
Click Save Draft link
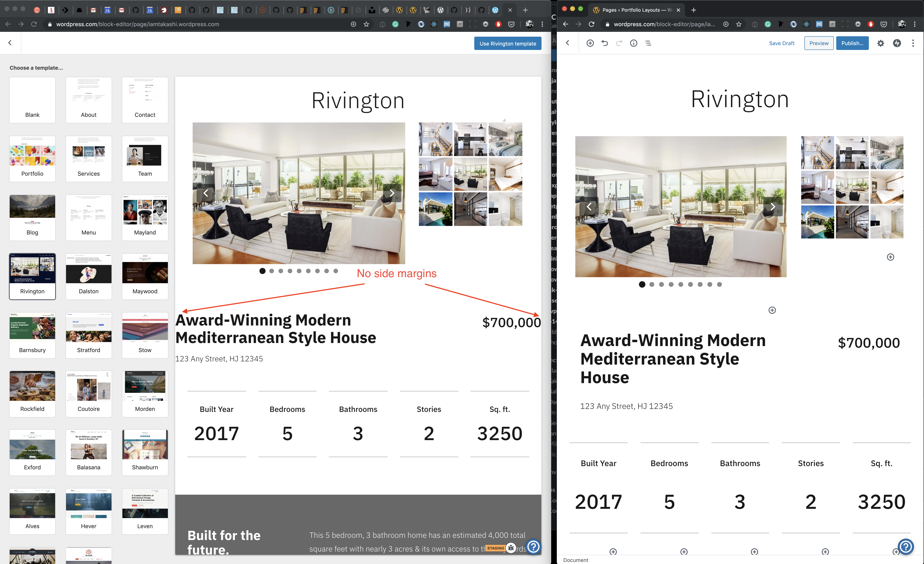click(x=781, y=43)
